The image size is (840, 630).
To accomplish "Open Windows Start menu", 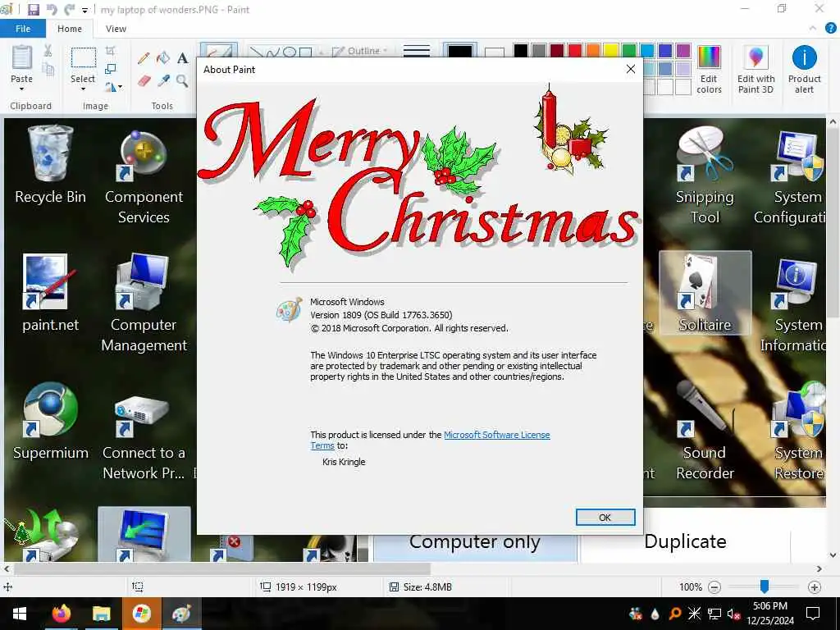I will coord(20,614).
